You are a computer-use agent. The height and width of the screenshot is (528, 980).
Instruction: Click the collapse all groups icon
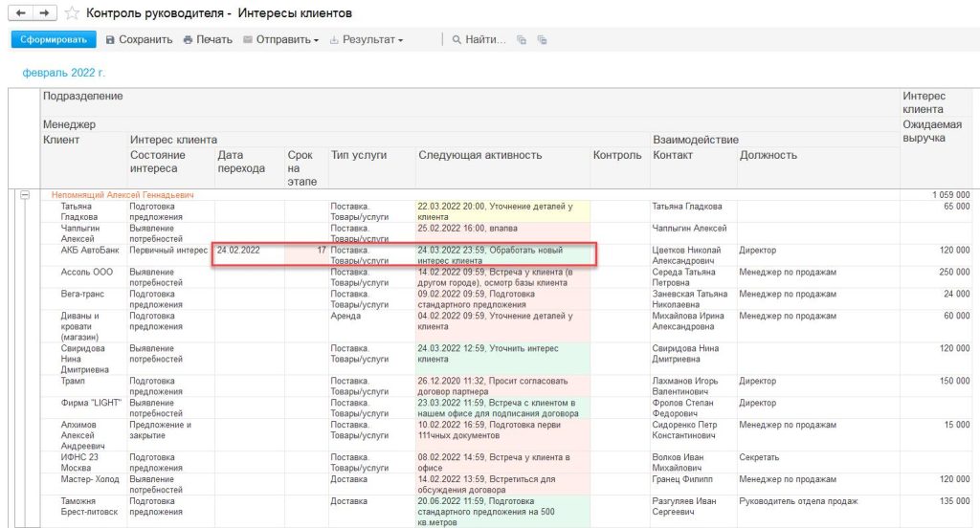point(542,40)
